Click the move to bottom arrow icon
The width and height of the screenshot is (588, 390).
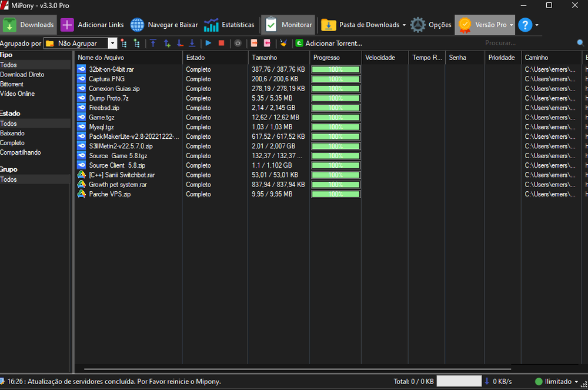pyautogui.click(x=192, y=43)
